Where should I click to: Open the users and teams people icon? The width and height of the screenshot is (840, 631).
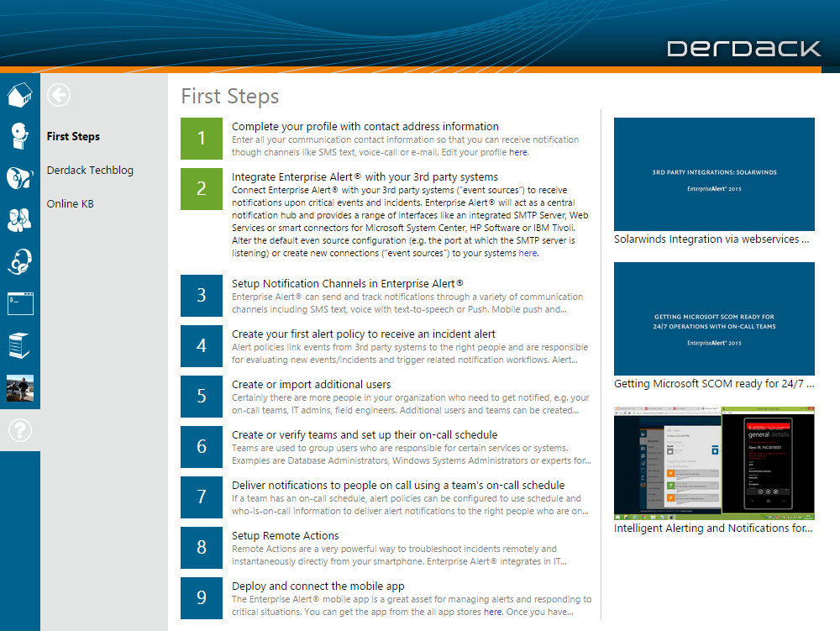click(20, 219)
